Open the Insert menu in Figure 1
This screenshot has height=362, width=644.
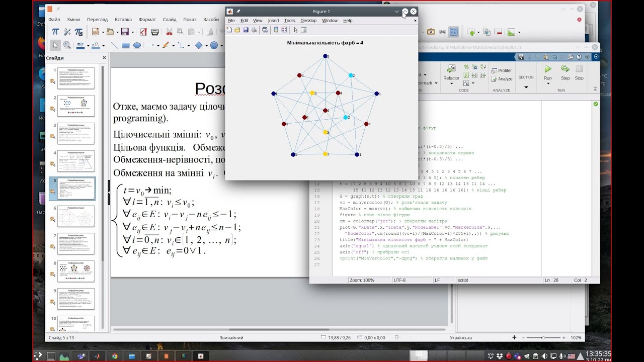[x=274, y=21]
